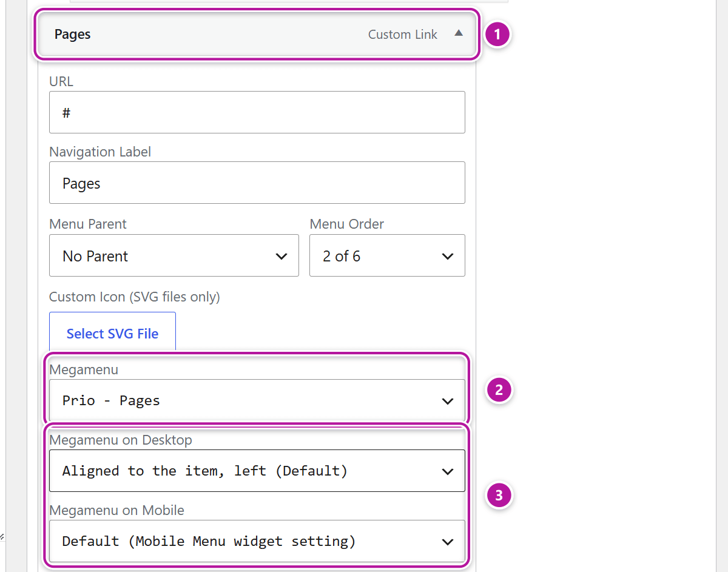Click the Menu Parent label
This screenshot has width=728, height=572.
point(88,224)
